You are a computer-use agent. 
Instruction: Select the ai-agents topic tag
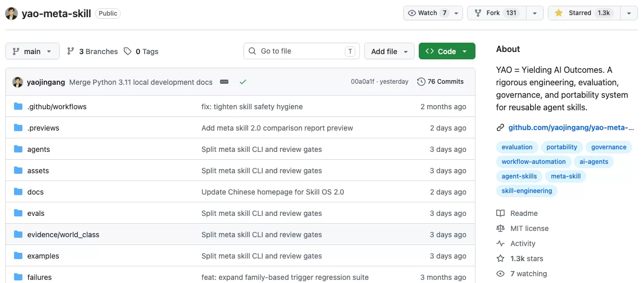tap(594, 162)
